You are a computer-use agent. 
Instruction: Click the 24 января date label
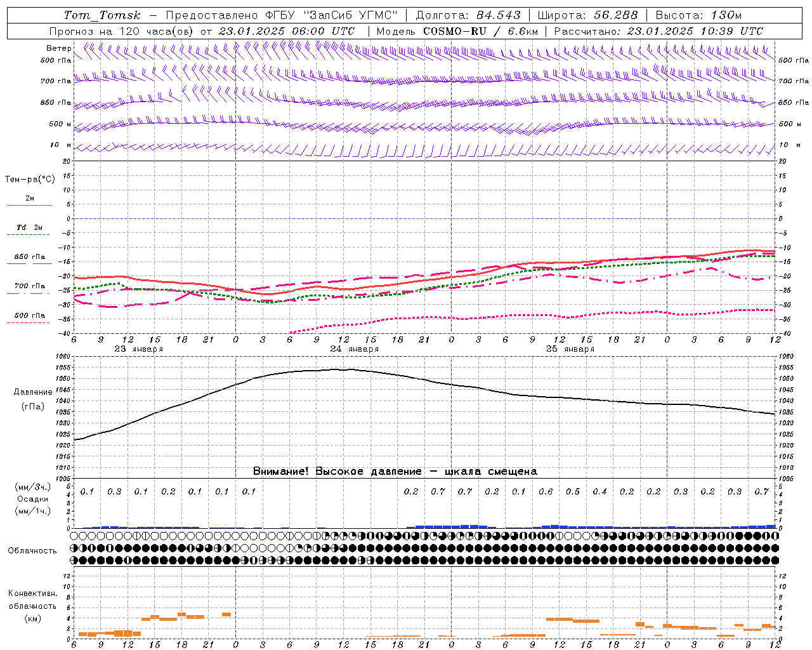point(354,349)
